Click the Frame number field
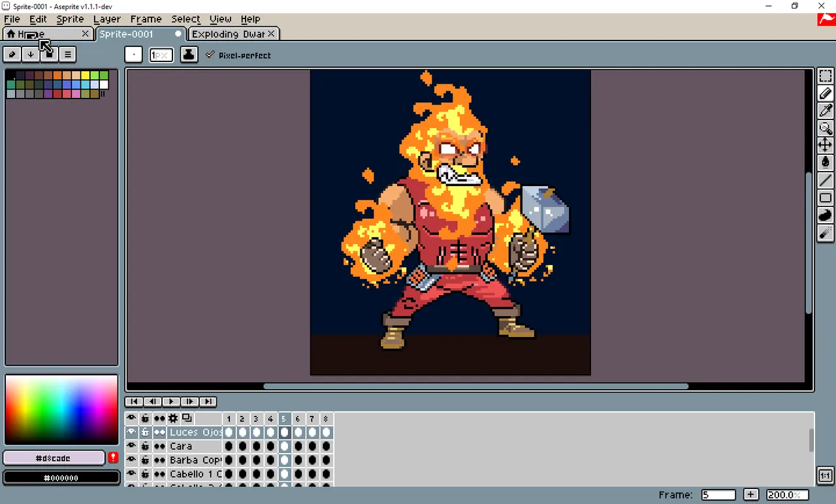Screen dimensions: 836x504 coord(718,495)
